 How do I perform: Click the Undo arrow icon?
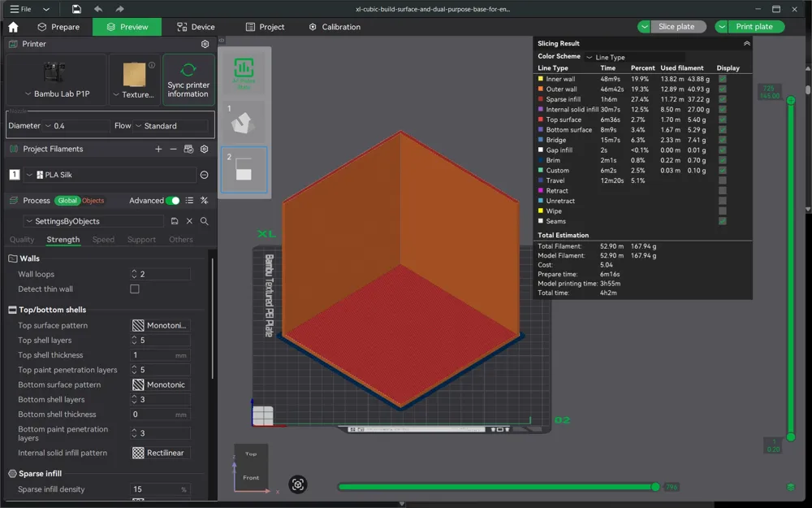pos(97,8)
